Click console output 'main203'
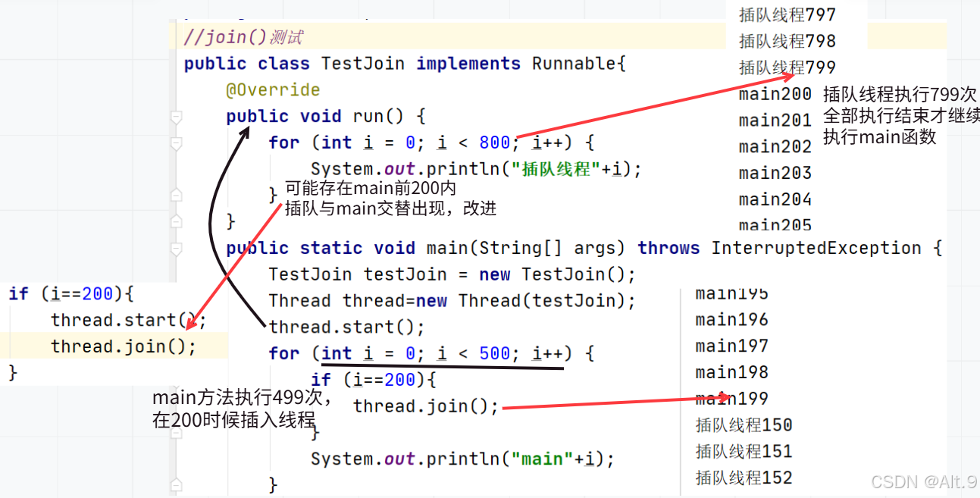 [x=775, y=174]
